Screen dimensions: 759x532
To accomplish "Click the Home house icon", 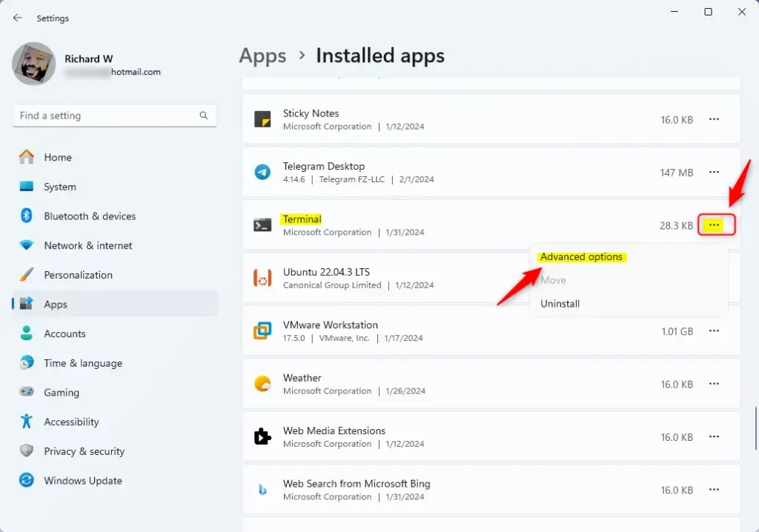I will click(27, 157).
